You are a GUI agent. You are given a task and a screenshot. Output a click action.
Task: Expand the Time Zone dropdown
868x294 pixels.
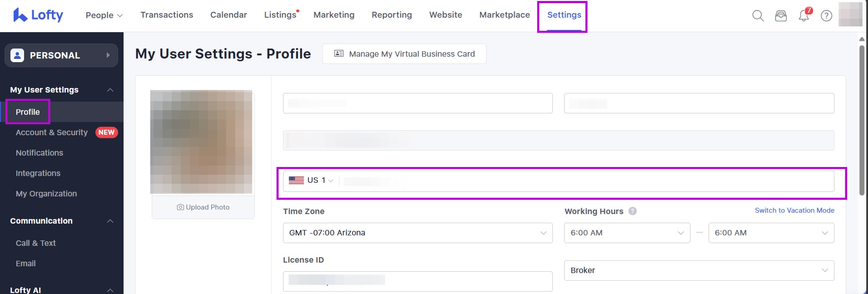(x=417, y=233)
